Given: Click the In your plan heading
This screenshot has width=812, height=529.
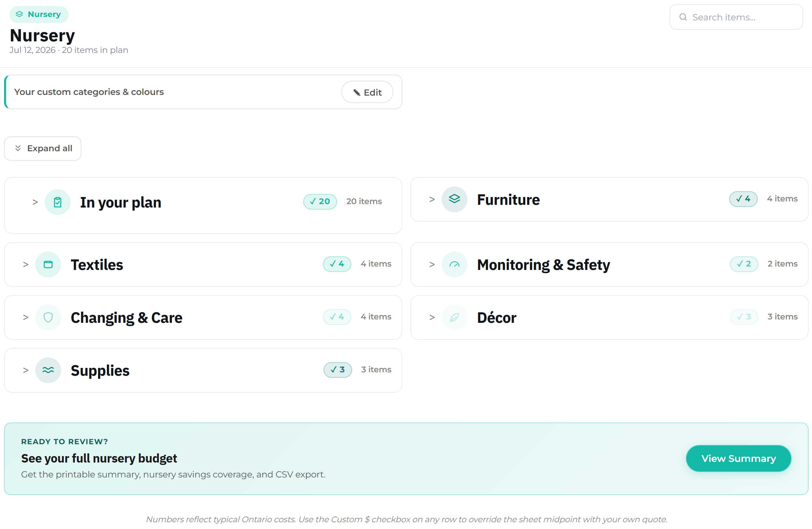Looking at the screenshot, I should tap(121, 202).
